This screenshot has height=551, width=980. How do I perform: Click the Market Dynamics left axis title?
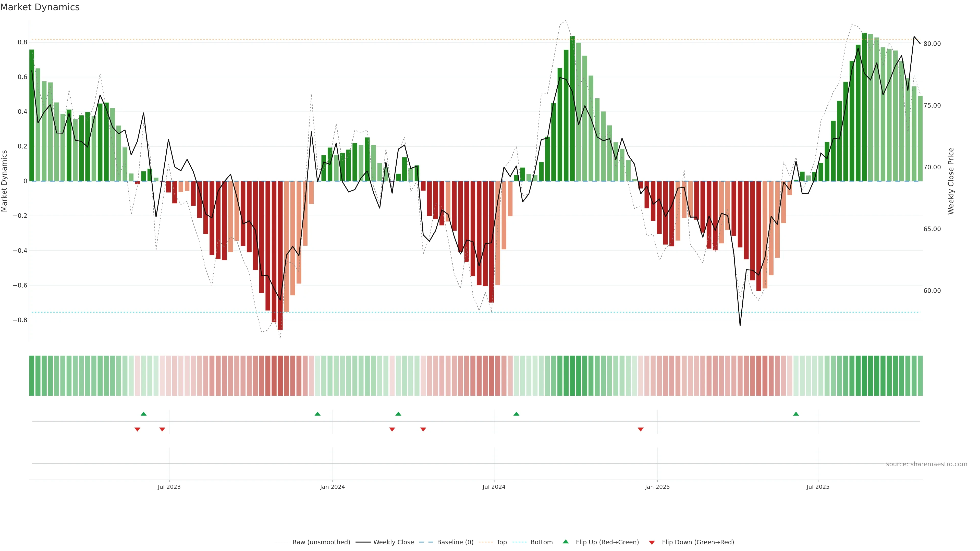[x=5, y=181]
